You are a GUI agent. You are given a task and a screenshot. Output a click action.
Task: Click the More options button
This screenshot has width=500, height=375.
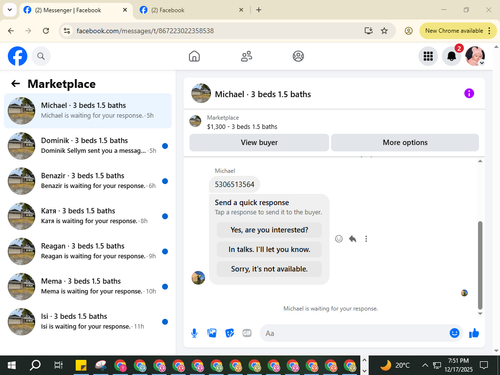click(405, 142)
